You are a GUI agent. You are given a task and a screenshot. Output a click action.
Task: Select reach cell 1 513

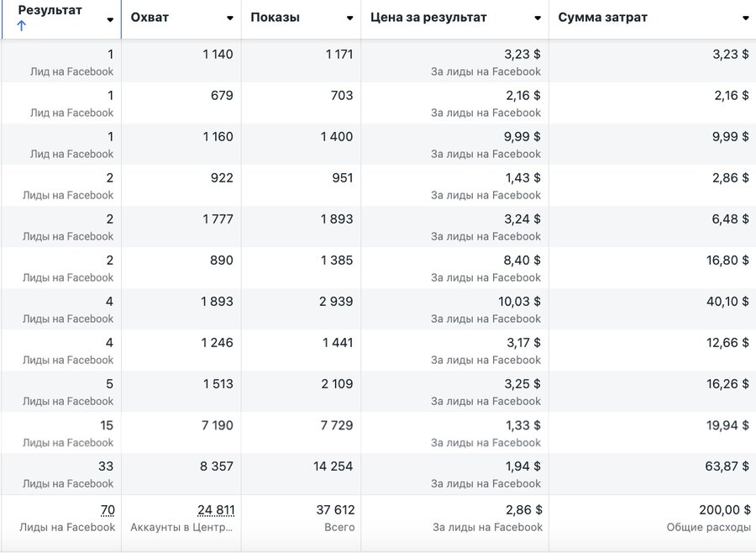coord(218,384)
